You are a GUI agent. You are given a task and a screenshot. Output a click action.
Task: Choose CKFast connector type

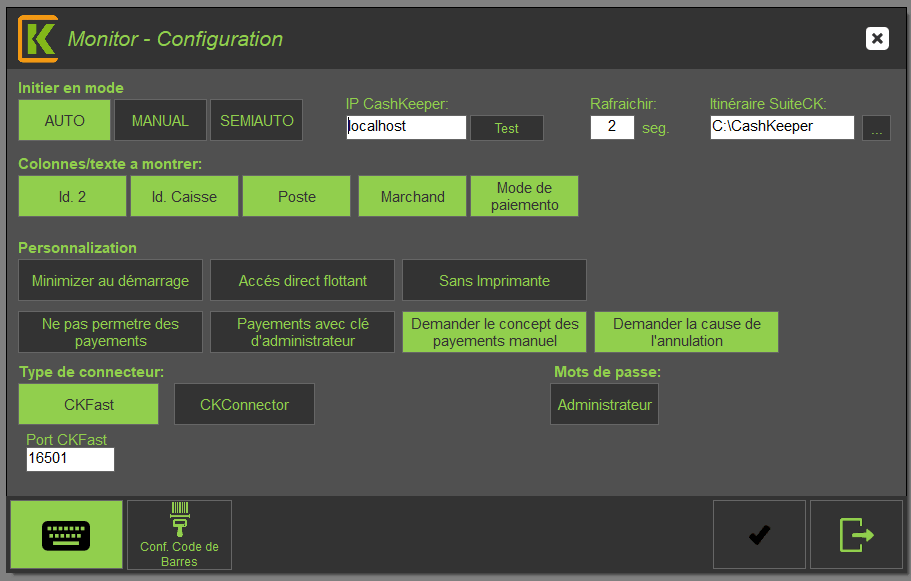(x=88, y=404)
